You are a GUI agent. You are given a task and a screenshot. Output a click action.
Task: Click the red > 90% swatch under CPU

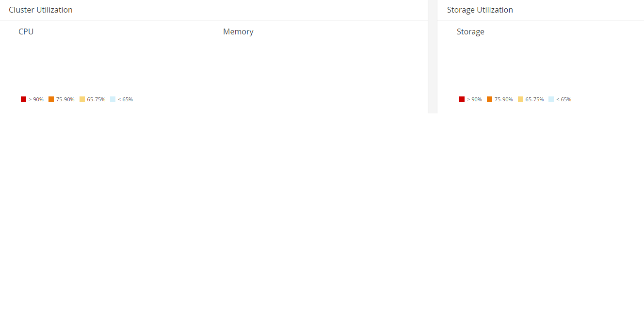23,99
